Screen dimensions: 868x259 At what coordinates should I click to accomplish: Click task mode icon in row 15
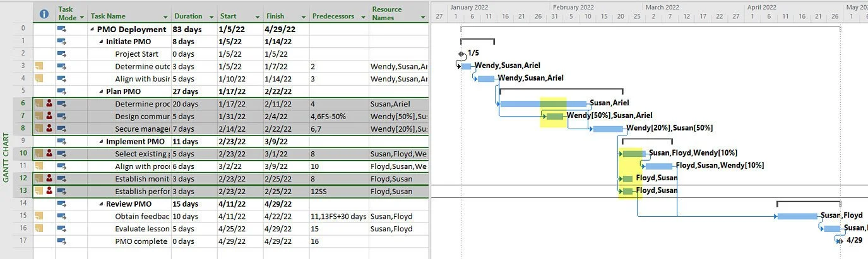tap(62, 216)
